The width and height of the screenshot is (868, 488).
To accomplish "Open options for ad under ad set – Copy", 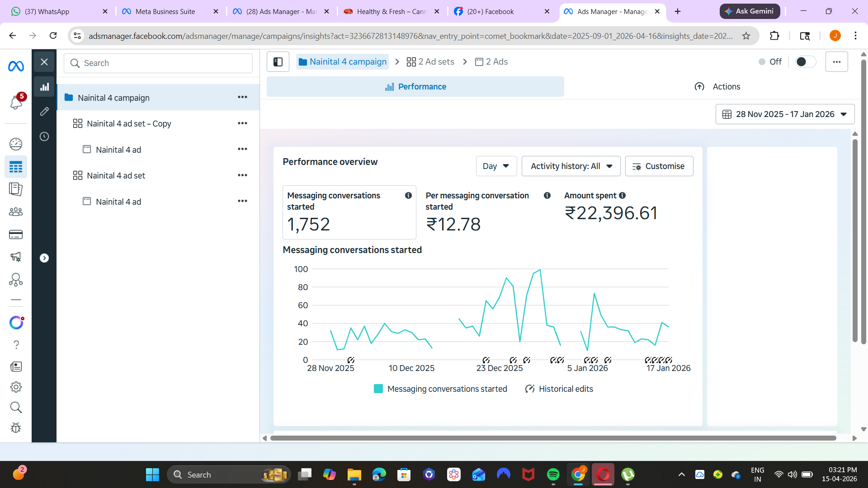I will 242,149.
